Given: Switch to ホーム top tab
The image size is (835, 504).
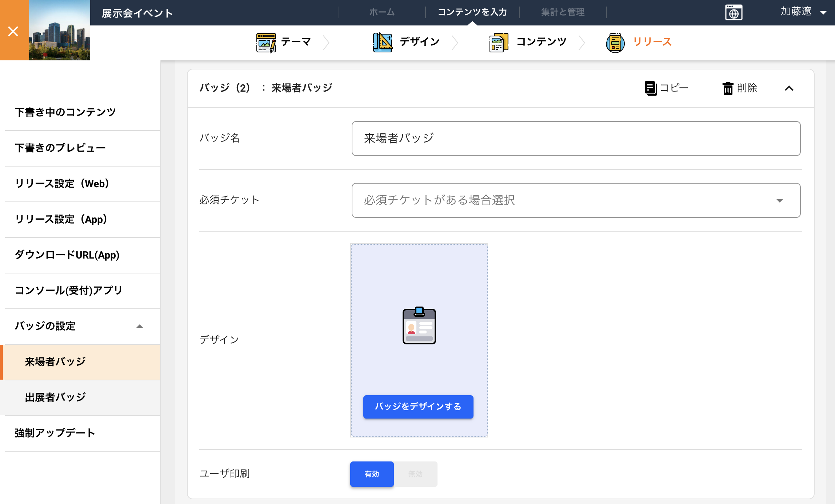Looking at the screenshot, I should pos(381,12).
